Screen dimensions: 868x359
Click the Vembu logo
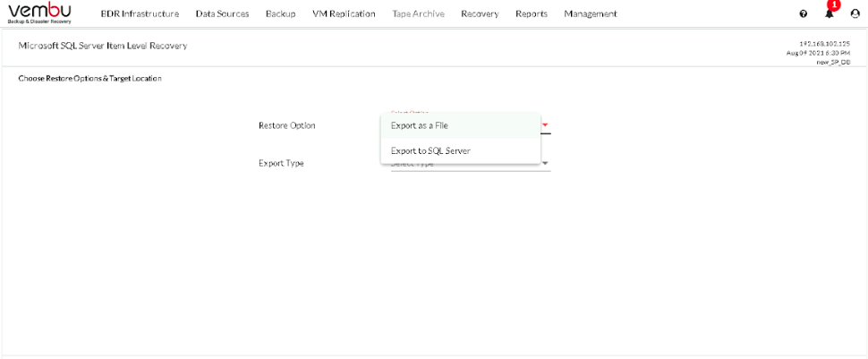[40, 13]
